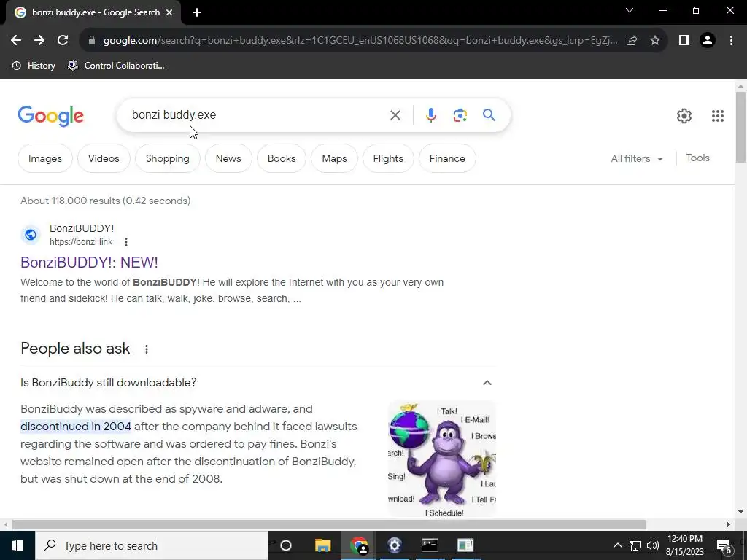Open Chrome from taskbar
This screenshot has width=747, height=560.
pos(359,545)
